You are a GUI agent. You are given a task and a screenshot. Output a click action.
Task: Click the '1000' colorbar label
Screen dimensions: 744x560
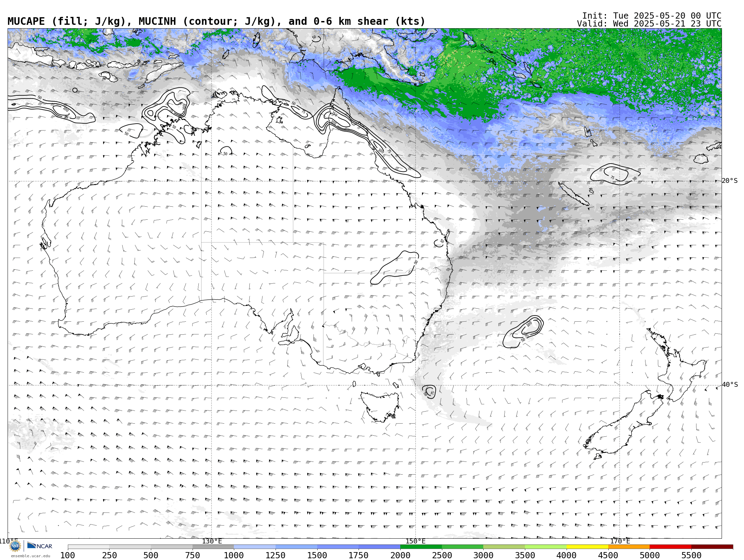pyautogui.click(x=234, y=556)
